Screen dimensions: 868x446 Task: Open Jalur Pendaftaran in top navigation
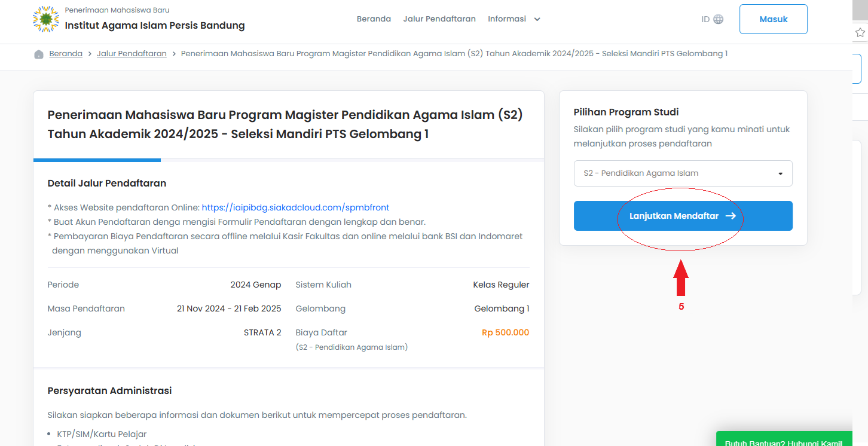pyautogui.click(x=439, y=19)
